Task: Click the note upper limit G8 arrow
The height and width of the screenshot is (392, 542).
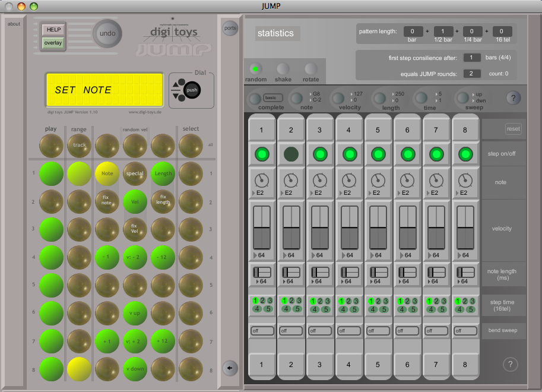Action: (x=310, y=94)
